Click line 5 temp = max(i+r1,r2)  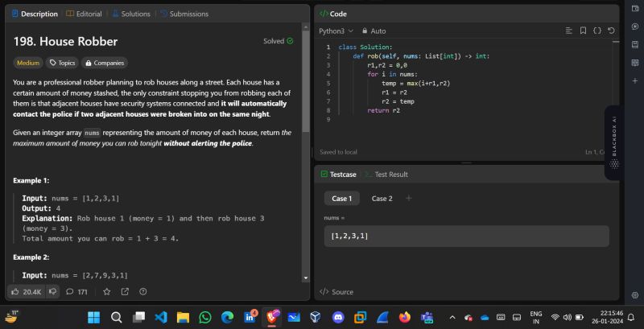pyautogui.click(x=416, y=84)
